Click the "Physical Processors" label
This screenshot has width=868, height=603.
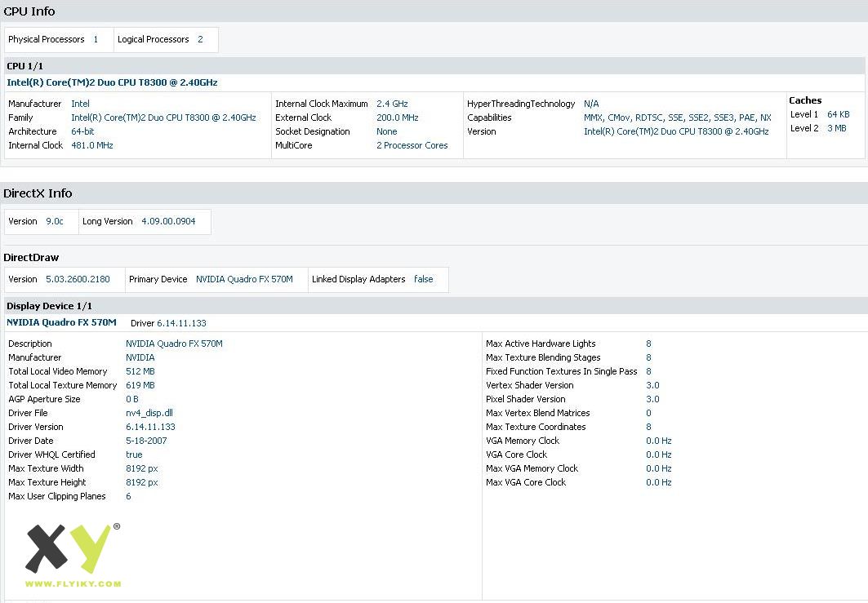[x=46, y=39]
